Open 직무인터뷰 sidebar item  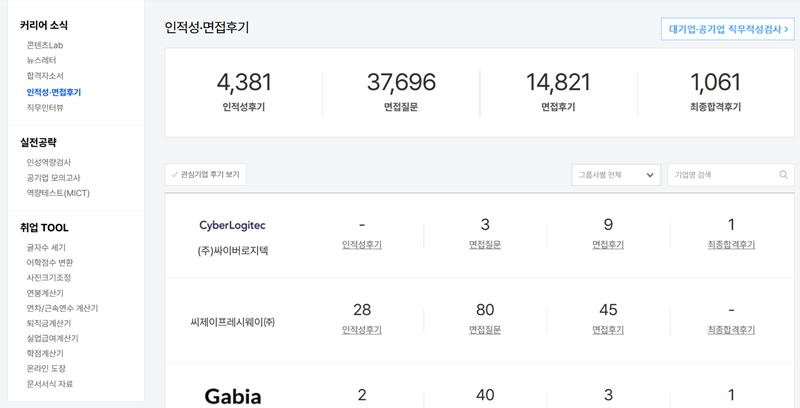coord(45,108)
